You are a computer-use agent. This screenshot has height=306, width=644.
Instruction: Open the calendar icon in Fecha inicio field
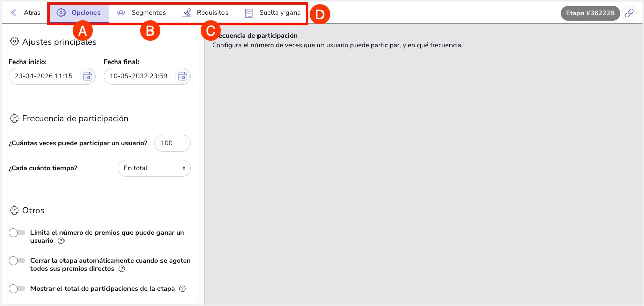[x=87, y=76]
